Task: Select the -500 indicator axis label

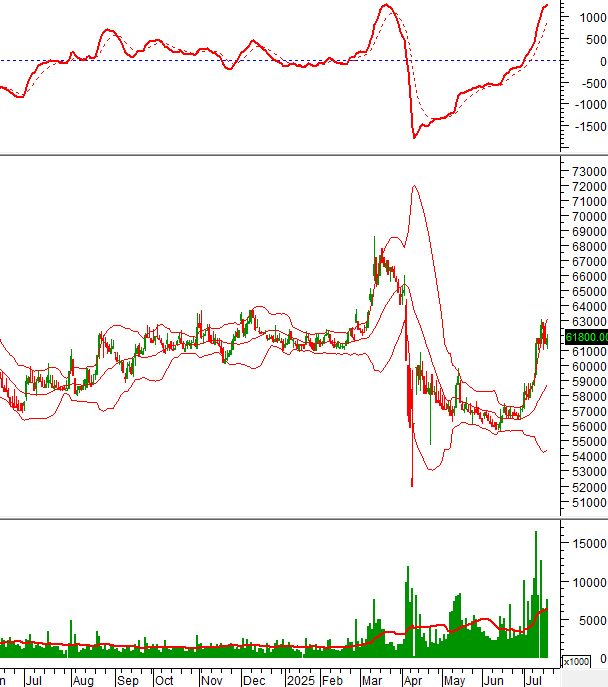Action: click(594, 83)
